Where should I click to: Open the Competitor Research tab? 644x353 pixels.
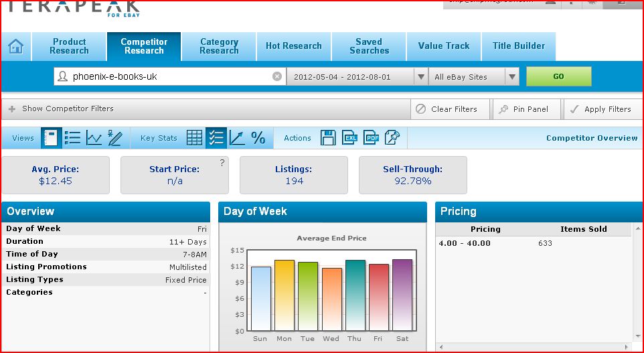[x=144, y=46]
